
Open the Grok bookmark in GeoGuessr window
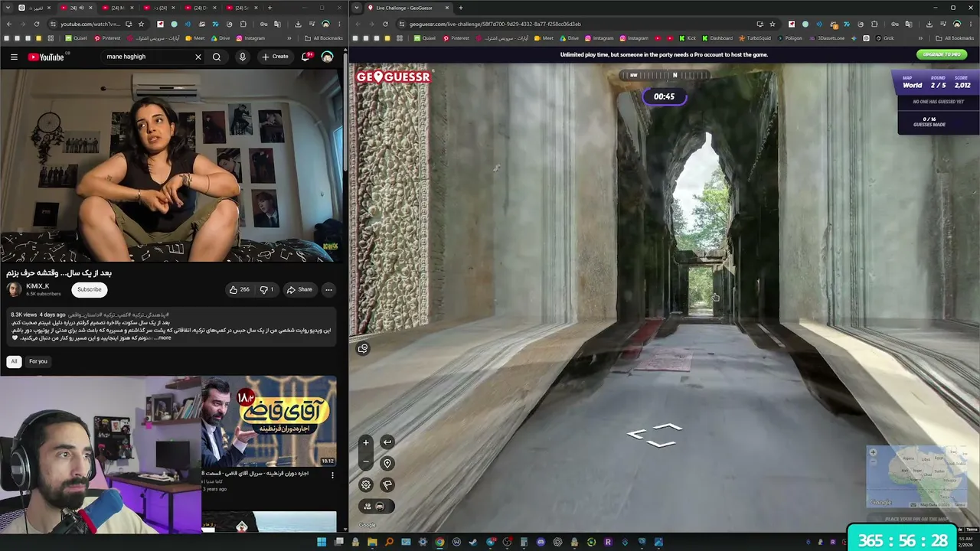(884, 38)
